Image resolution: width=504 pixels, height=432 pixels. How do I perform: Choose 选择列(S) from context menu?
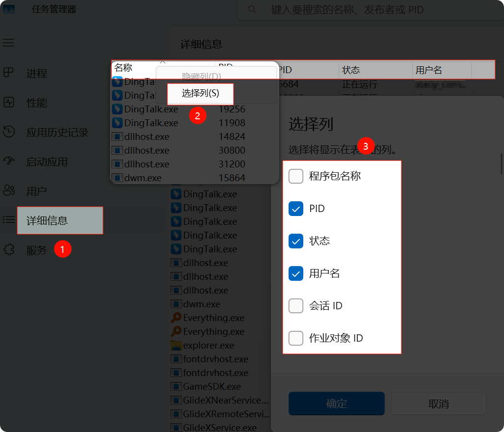tap(200, 93)
